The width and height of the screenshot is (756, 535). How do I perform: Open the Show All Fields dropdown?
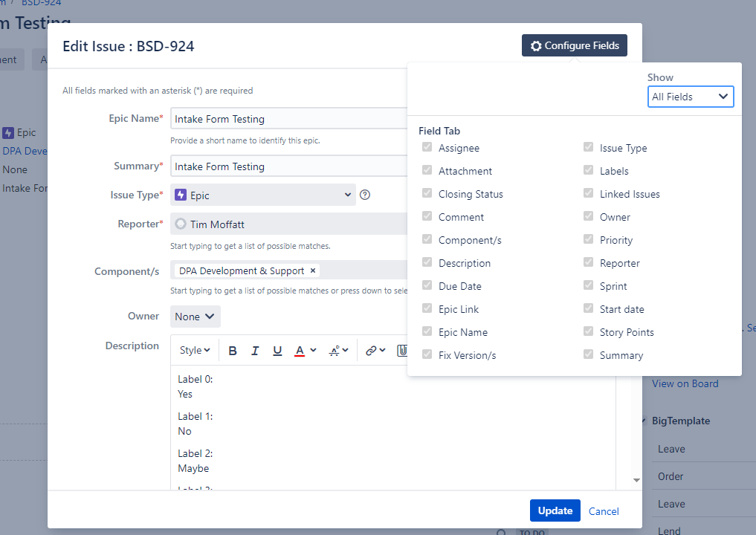click(x=691, y=97)
